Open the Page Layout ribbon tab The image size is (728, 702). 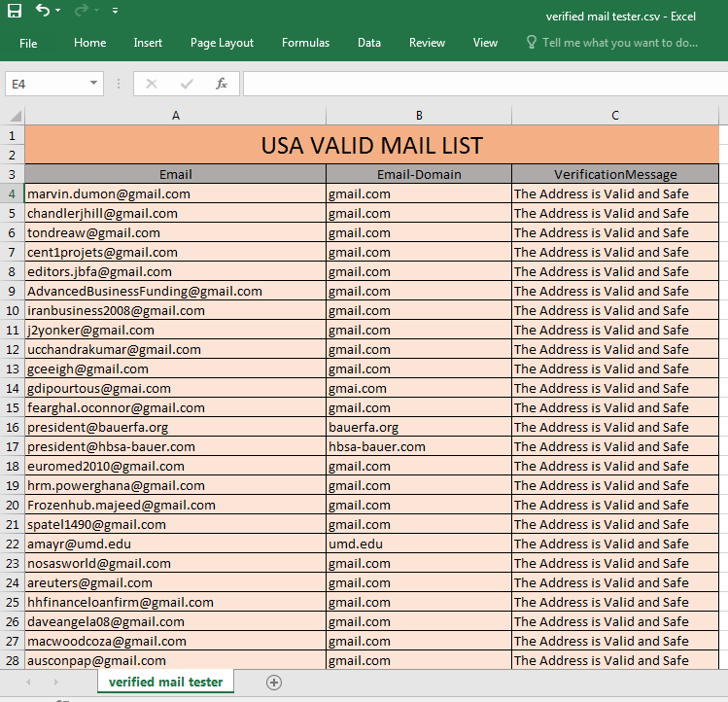click(222, 43)
